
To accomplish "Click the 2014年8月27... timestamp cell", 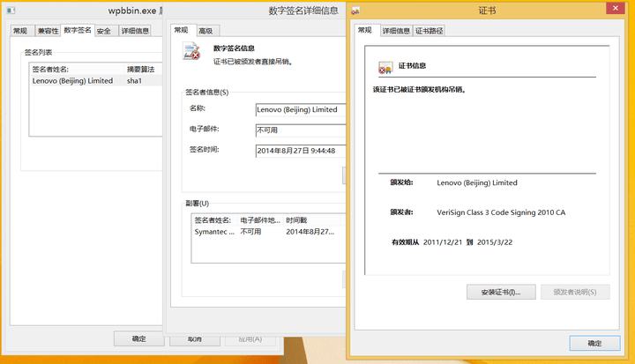I will click(x=310, y=232).
